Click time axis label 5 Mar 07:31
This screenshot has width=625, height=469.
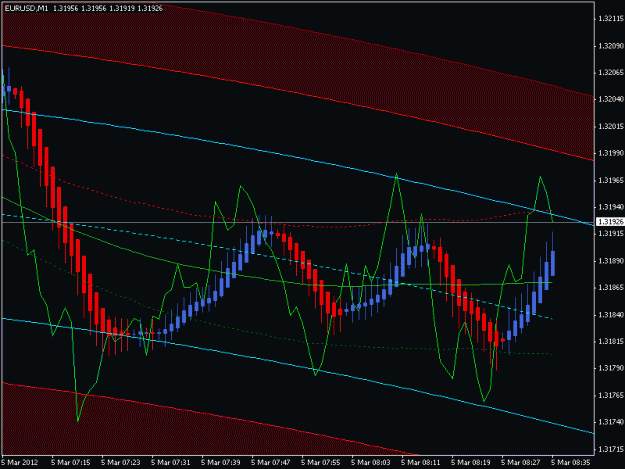click(x=171, y=462)
